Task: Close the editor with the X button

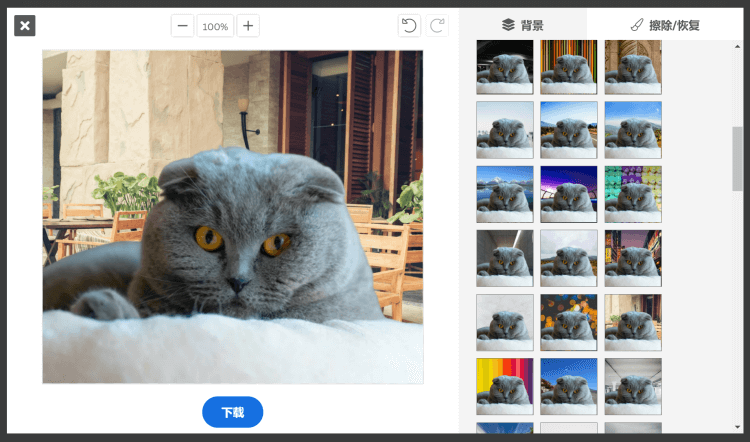Action: click(x=25, y=26)
